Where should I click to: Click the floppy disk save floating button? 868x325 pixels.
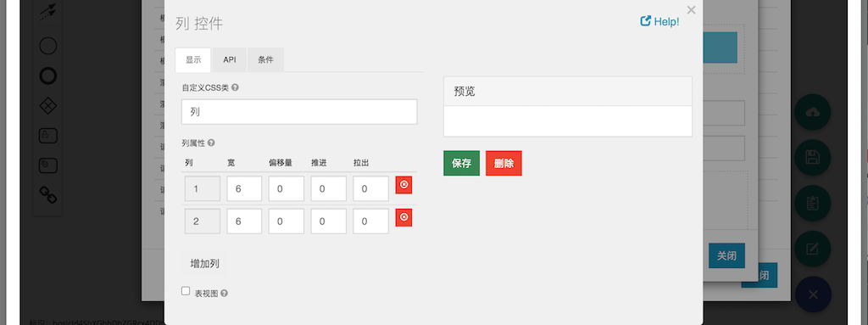813,158
